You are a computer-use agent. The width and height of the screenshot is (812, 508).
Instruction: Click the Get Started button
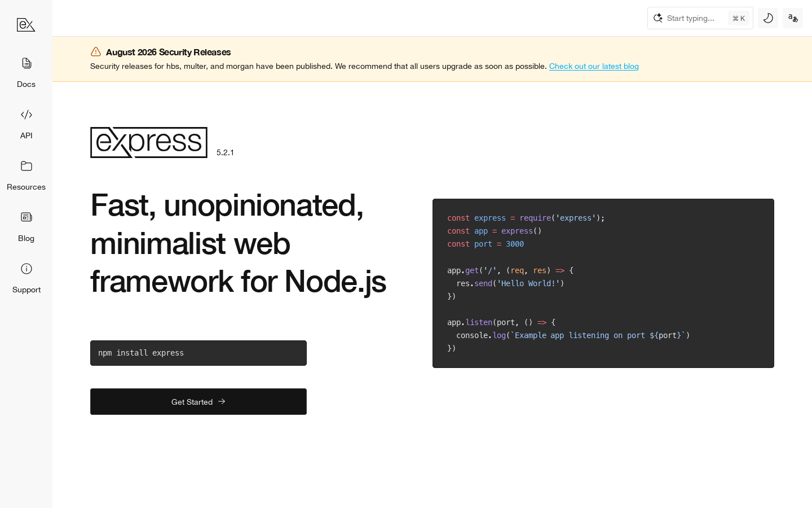pos(198,401)
